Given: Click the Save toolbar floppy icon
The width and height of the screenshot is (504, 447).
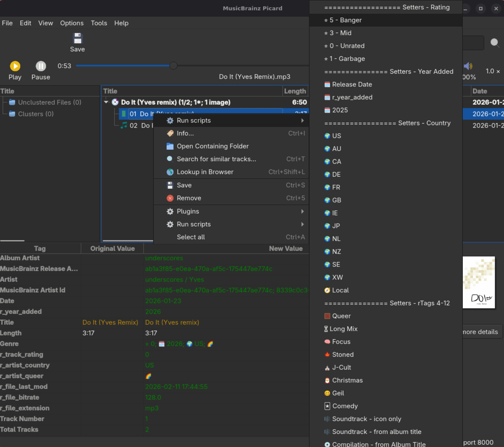Looking at the screenshot, I should tap(78, 38).
